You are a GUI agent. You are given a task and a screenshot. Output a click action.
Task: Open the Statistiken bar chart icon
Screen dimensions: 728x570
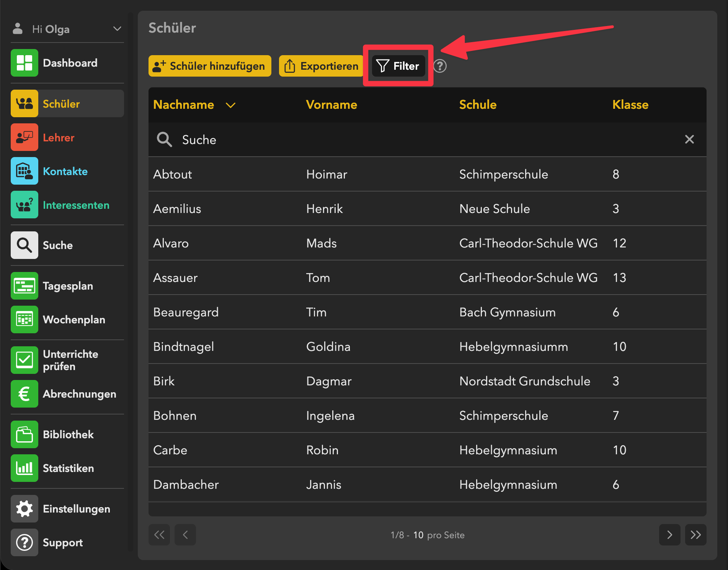pos(24,468)
